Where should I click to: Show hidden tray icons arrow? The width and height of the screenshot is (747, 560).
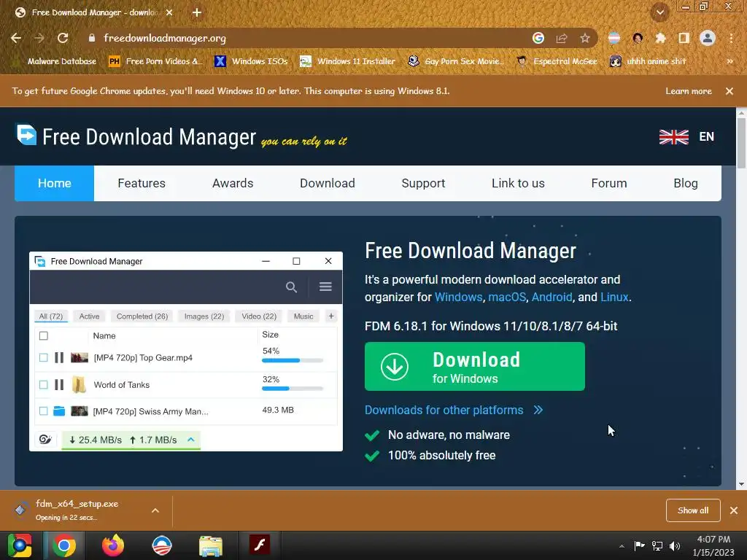pyautogui.click(x=622, y=546)
